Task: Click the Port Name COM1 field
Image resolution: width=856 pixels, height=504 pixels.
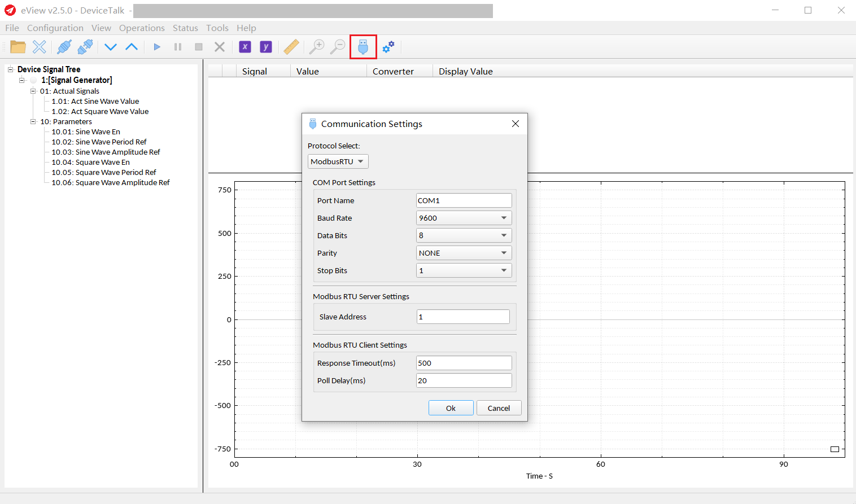Action: 464,200
